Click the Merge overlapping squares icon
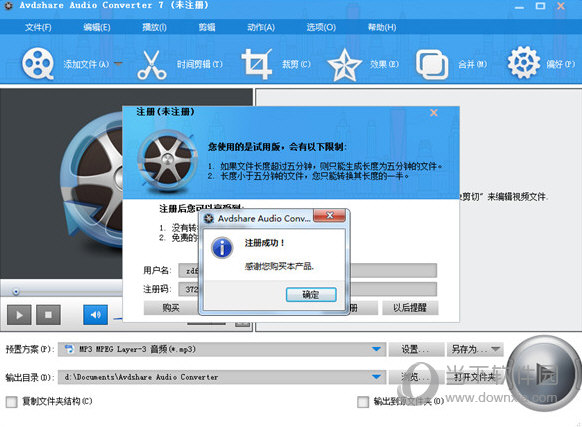The height and width of the screenshot is (427, 582). (x=432, y=65)
